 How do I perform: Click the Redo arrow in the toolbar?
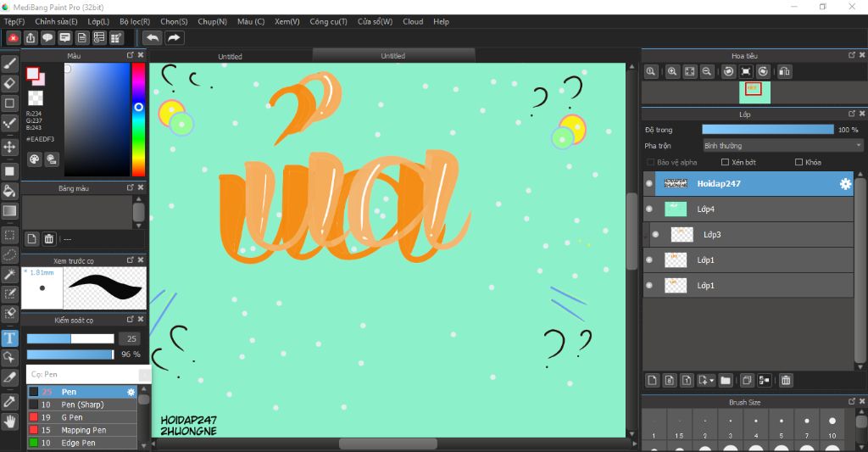point(174,37)
